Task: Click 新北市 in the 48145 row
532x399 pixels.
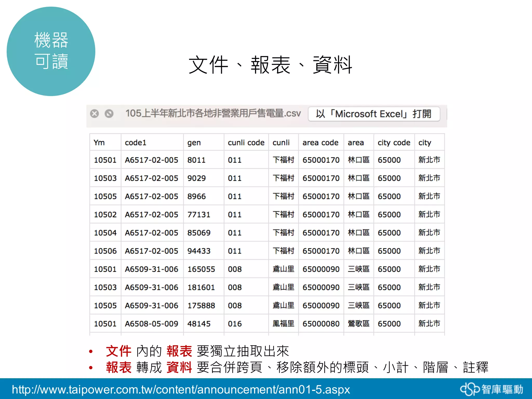Action: pos(429,324)
